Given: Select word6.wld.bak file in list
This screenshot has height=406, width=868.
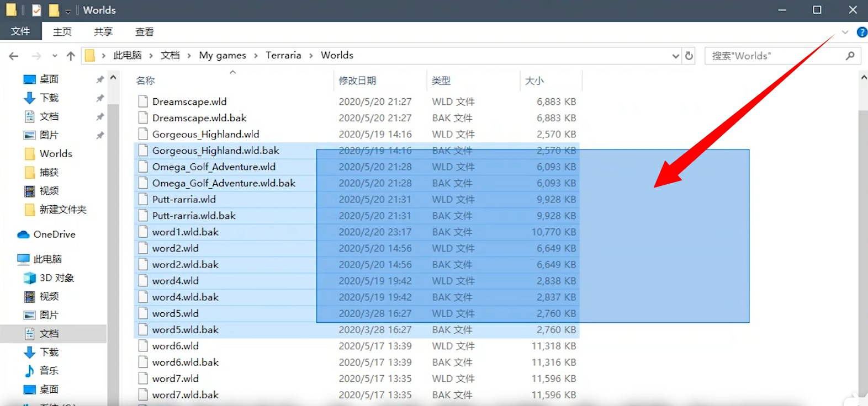Looking at the screenshot, I should point(186,362).
